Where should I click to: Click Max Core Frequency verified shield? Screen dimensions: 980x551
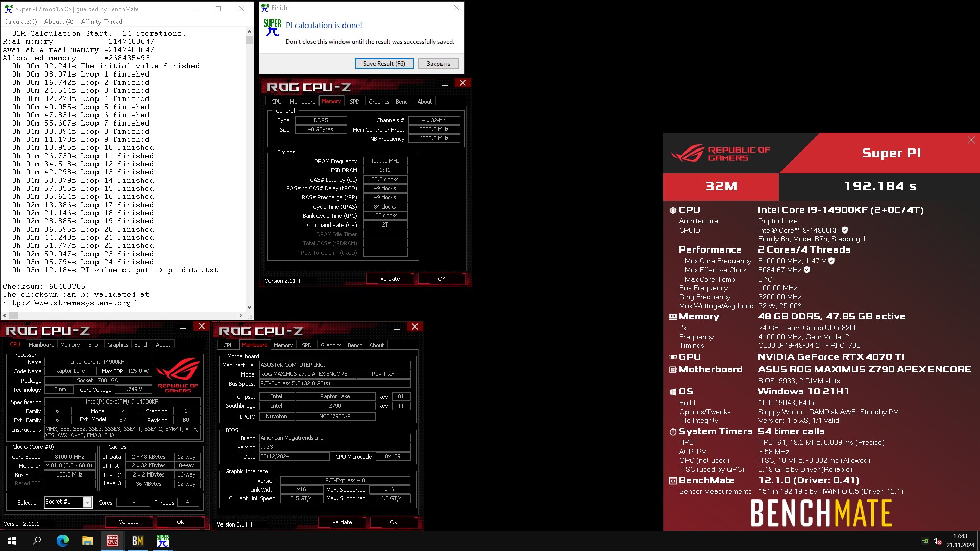831,261
